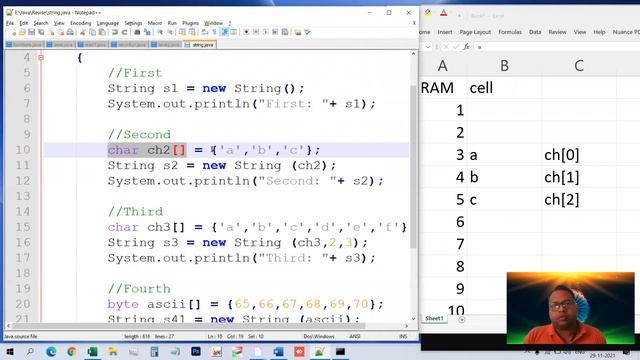Image resolution: width=640 pixels, height=360 pixels.
Task: Save the file with toolbar Save icon
Action: click(31, 32)
